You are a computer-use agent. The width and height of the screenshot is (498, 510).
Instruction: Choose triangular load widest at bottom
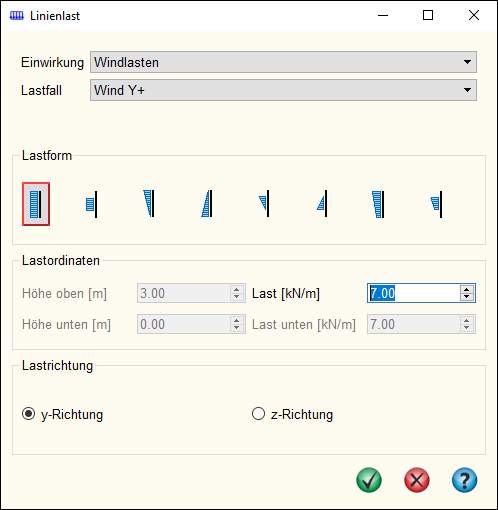pyautogui.click(x=207, y=204)
